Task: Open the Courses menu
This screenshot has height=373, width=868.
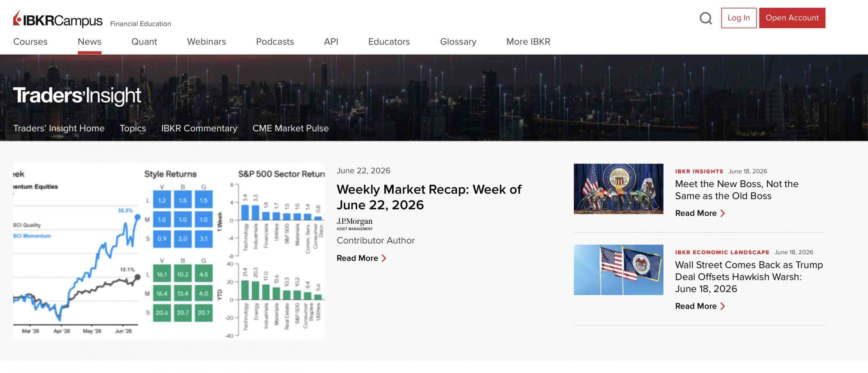Action: coord(30,42)
